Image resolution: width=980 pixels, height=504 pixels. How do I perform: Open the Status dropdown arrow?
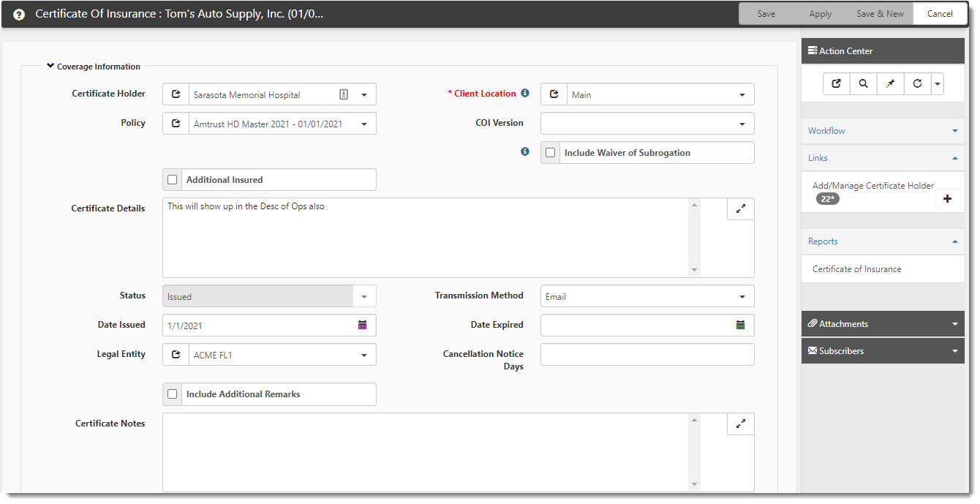pyautogui.click(x=364, y=296)
